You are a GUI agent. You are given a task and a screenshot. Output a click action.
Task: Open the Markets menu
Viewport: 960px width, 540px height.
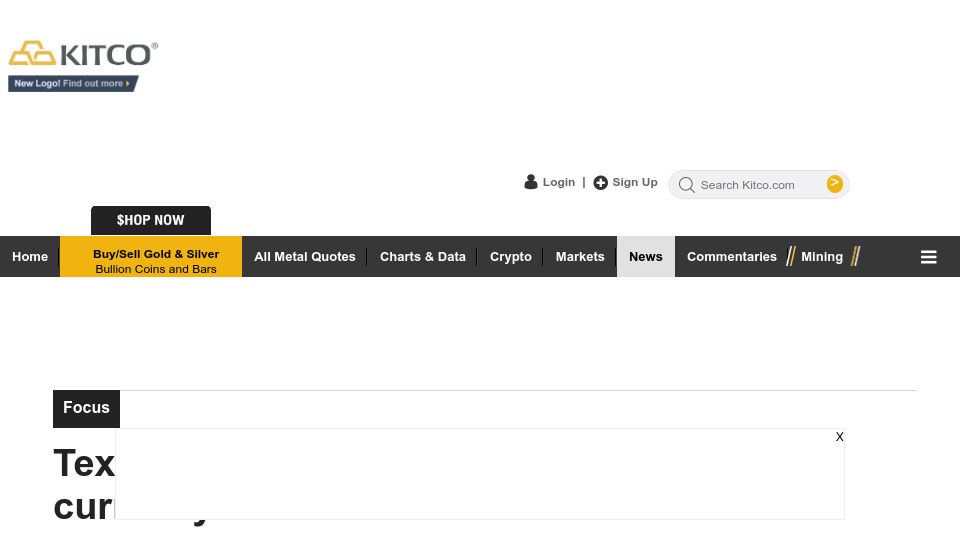(580, 257)
